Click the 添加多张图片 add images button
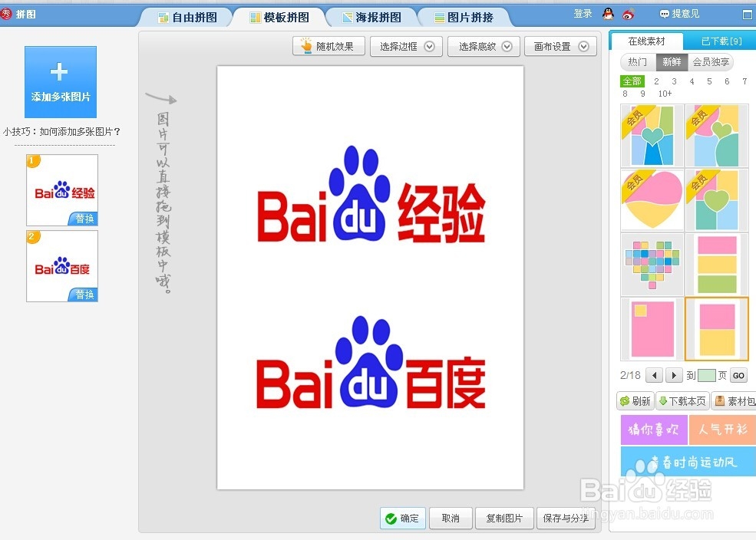The width and height of the screenshot is (756, 540). (61, 81)
